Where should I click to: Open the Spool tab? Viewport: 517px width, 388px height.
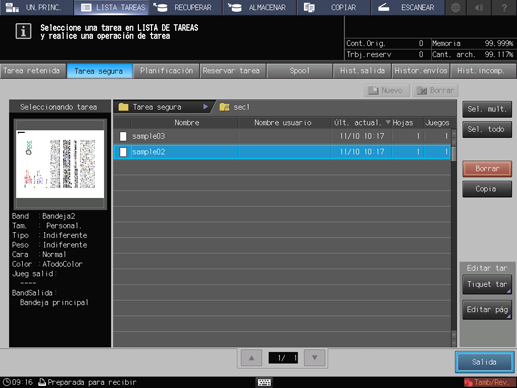299,71
